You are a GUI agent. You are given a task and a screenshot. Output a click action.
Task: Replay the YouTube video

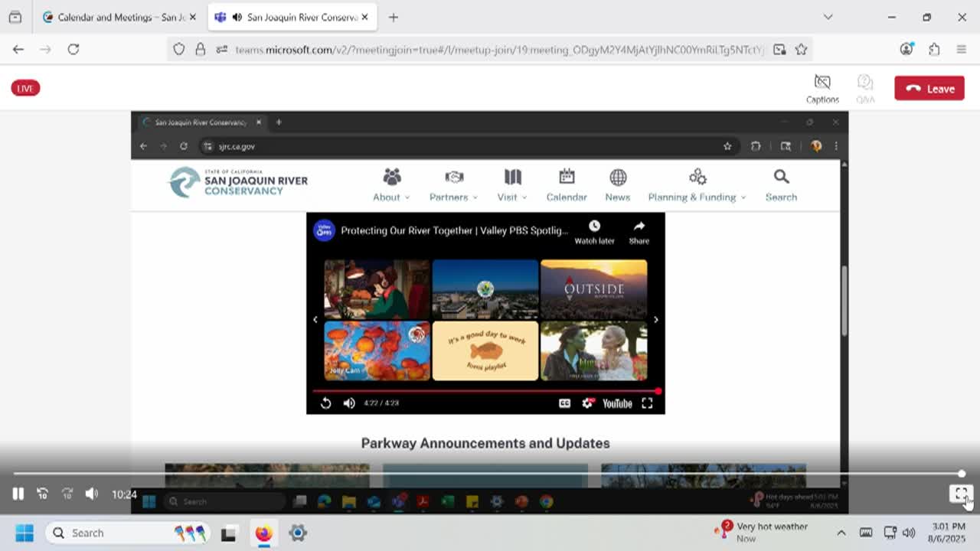pos(325,403)
